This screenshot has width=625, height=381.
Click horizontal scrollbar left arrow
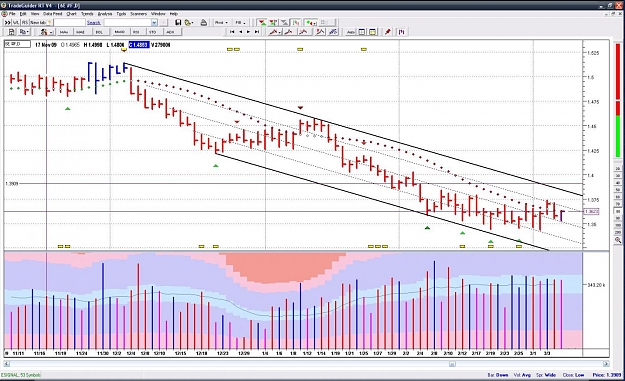[x=7, y=363]
